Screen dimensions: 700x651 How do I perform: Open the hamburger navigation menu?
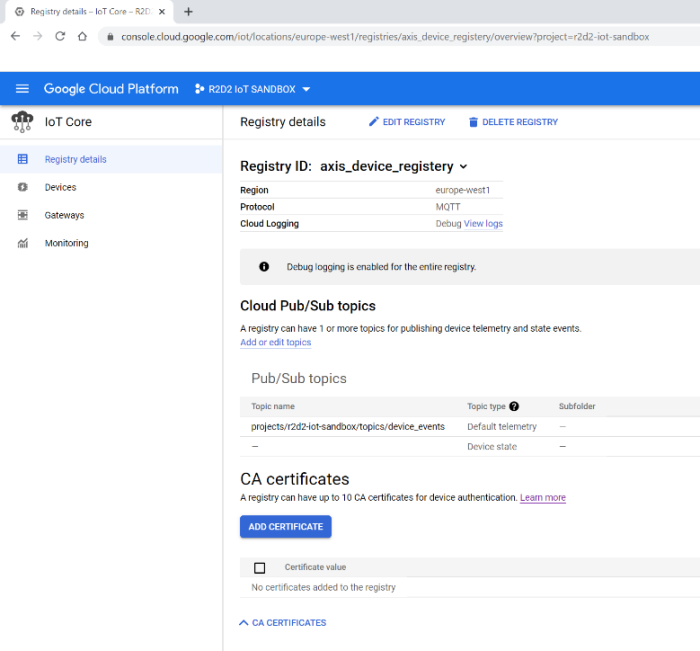click(22, 89)
